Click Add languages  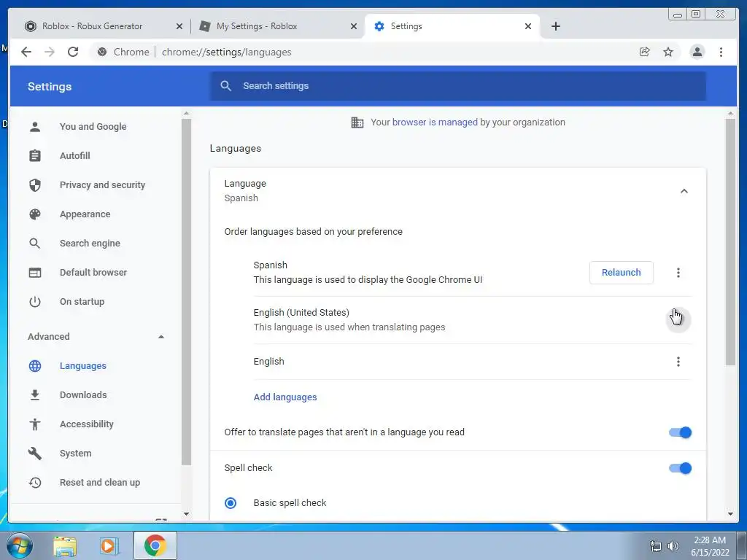[285, 397]
